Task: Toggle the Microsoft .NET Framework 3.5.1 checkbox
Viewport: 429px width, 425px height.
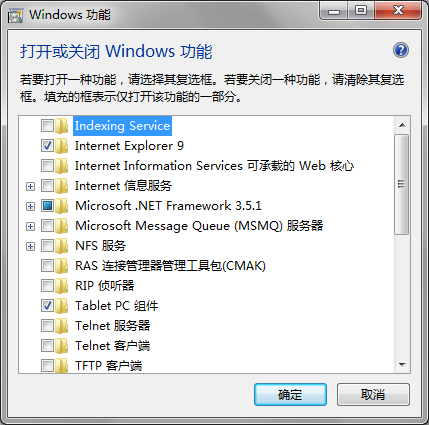Action: pos(47,206)
